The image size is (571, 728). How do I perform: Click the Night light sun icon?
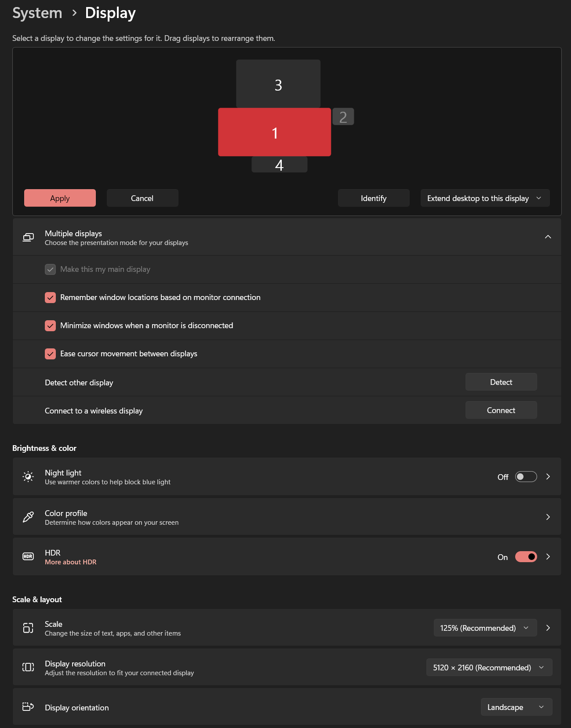coord(28,476)
